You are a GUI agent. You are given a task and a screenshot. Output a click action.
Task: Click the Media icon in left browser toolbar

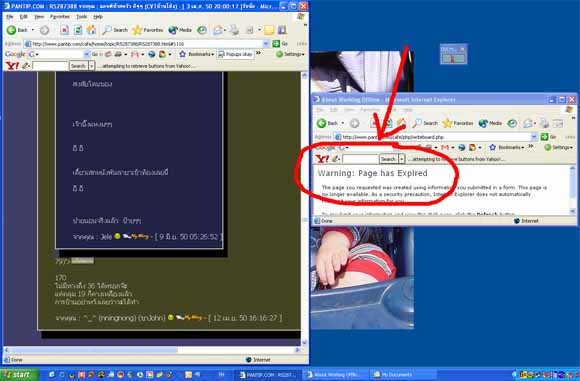(180, 30)
